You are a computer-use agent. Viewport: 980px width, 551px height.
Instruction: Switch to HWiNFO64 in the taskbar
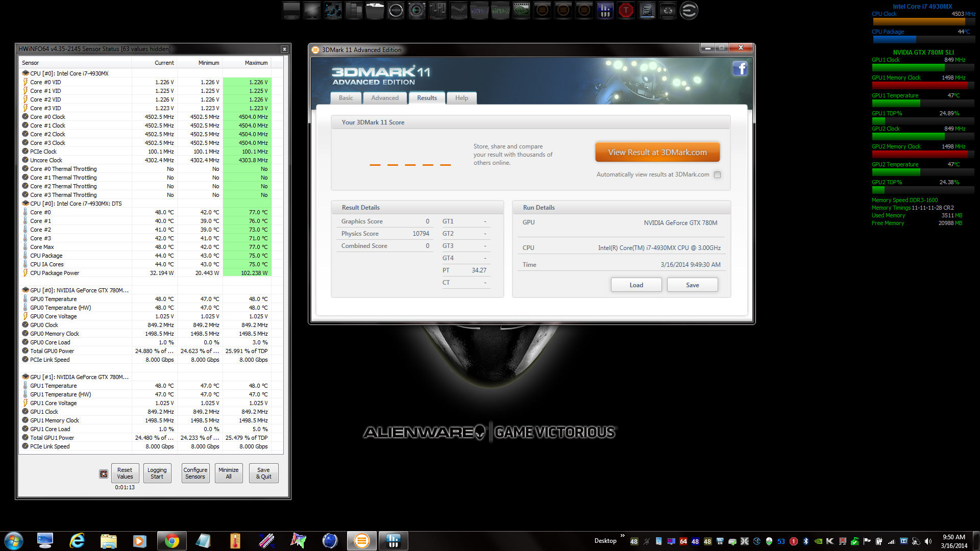click(x=394, y=541)
